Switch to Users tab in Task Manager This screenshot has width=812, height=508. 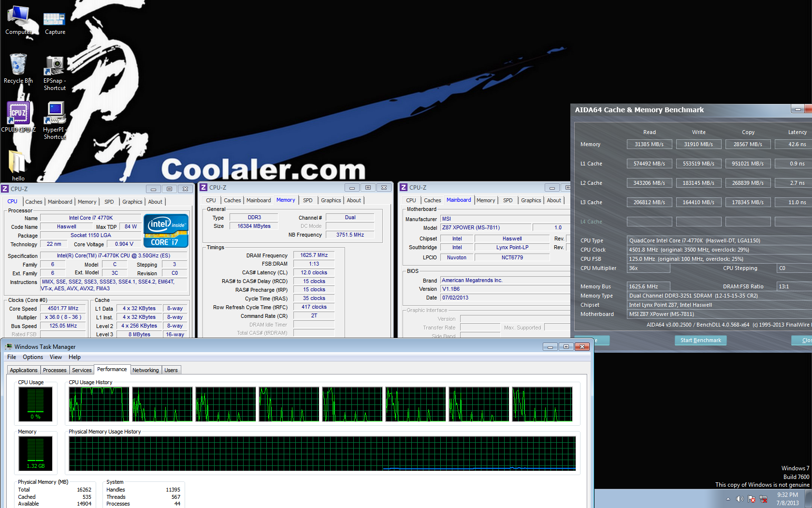click(171, 370)
